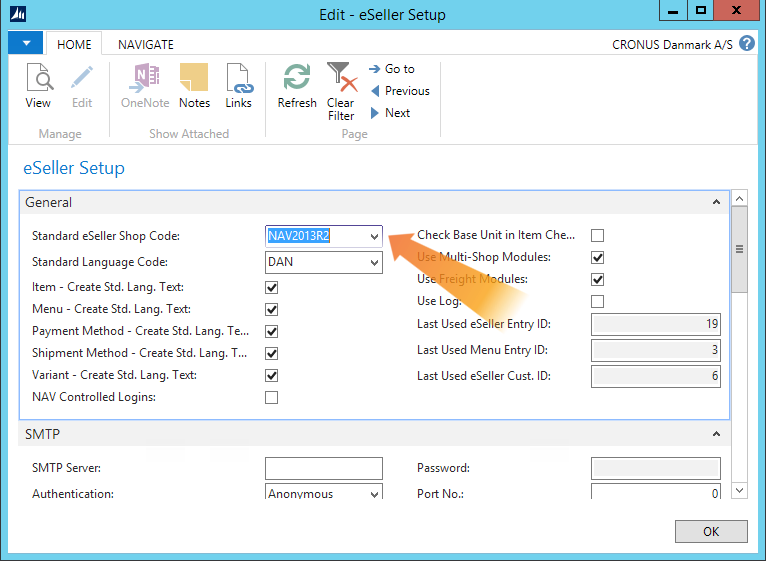Toggle Variant - Create Std. Lang. Text checkbox
Viewport: 766px width, 561px height.
click(272, 375)
